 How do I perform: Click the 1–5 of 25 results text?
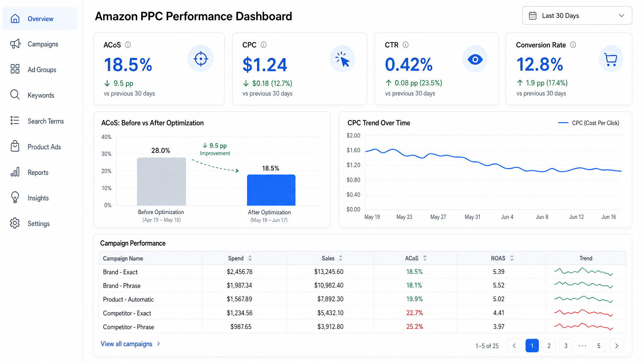click(x=487, y=346)
